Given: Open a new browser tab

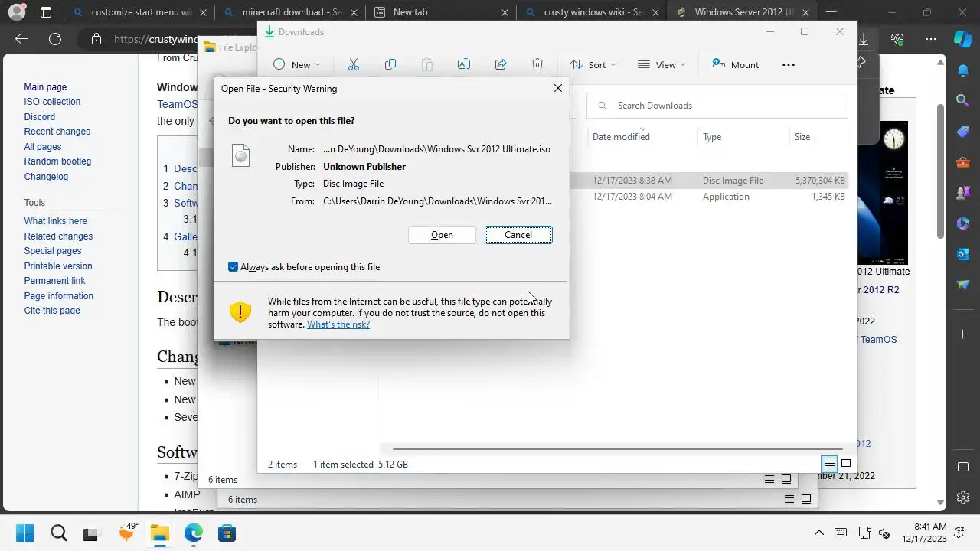Looking at the screenshot, I should 831,12.
